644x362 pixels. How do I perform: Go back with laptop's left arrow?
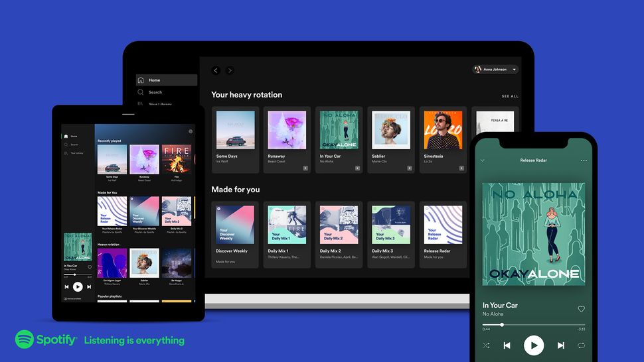(216, 70)
